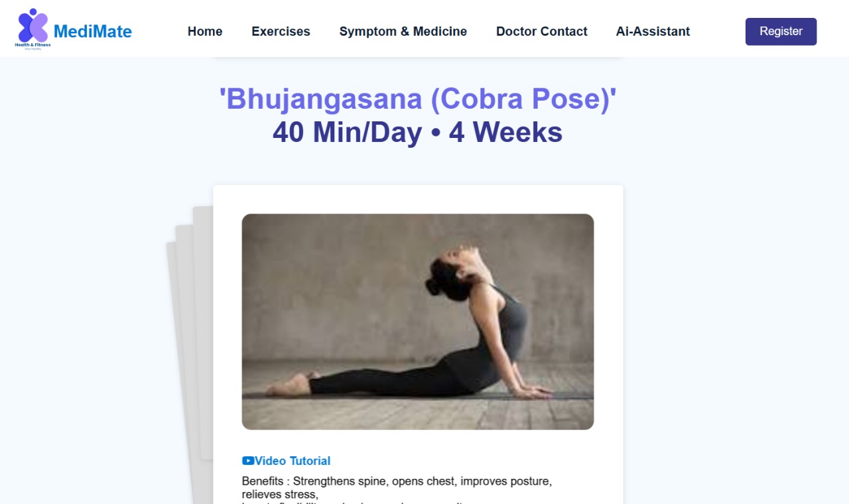Click the 'Bhujangasana (Cobra Pose)' heading
This screenshot has width=849, height=504.
coord(418,99)
